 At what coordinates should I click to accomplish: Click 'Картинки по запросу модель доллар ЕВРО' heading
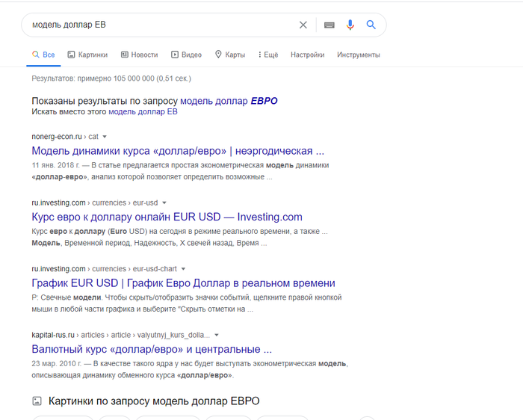(x=154, y=401)
